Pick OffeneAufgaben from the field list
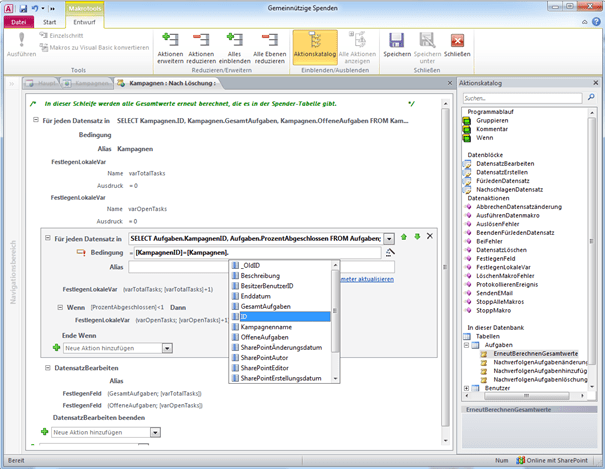 click(x=281, y=337)
